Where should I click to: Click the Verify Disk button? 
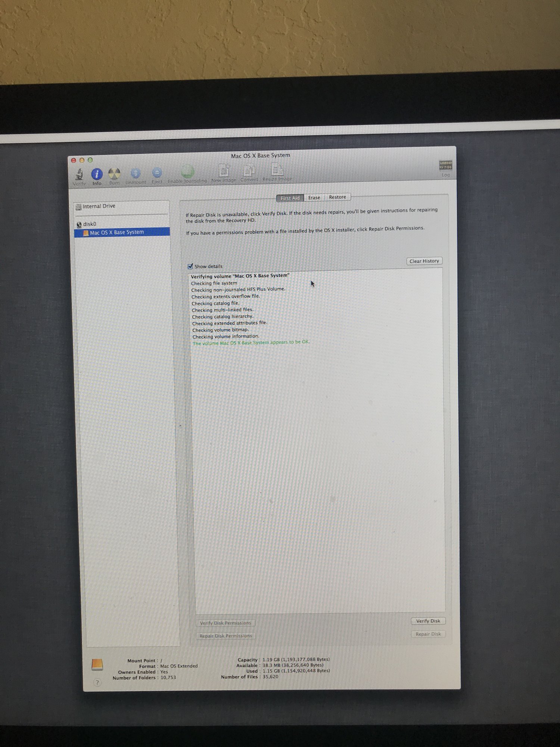(x=428, y=621)
